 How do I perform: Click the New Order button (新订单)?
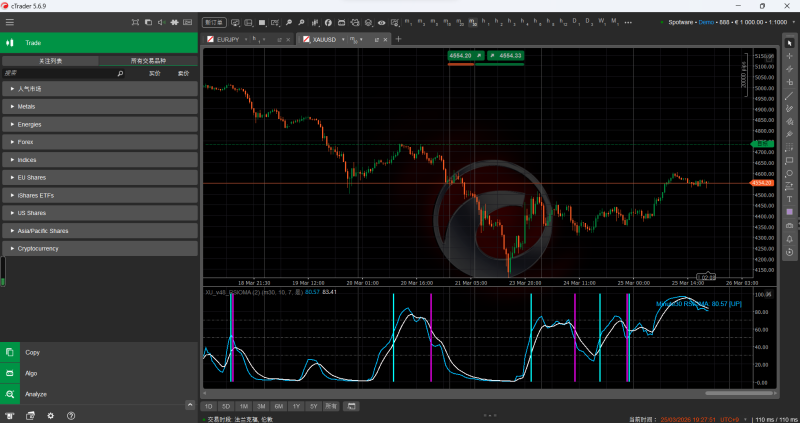(x=213, y=22)
